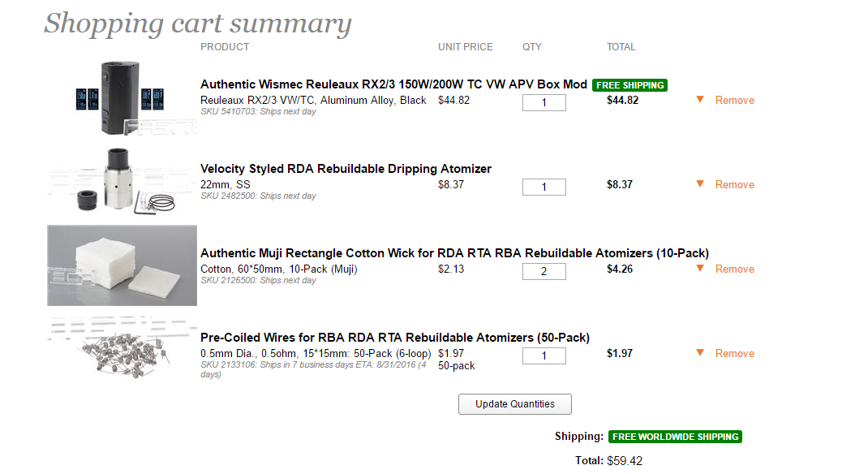This screenshot has height=474, width=868.
Task: Open the Wismec Reuleaux product thumbnail
Action: pyautogui.click(x=122, y=97)
